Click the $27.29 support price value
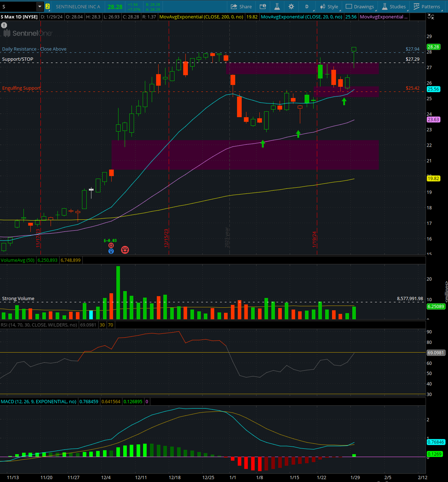Screen dimensions: 448x482 tap(412, 59)
